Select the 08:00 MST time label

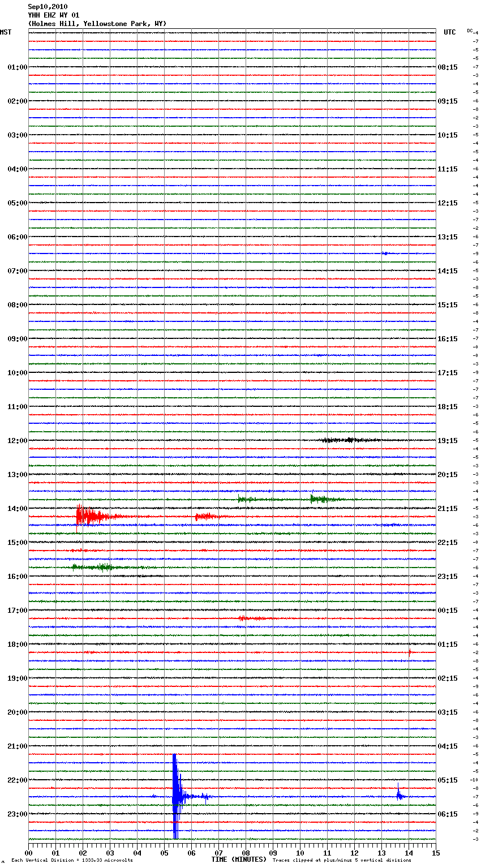17,305
